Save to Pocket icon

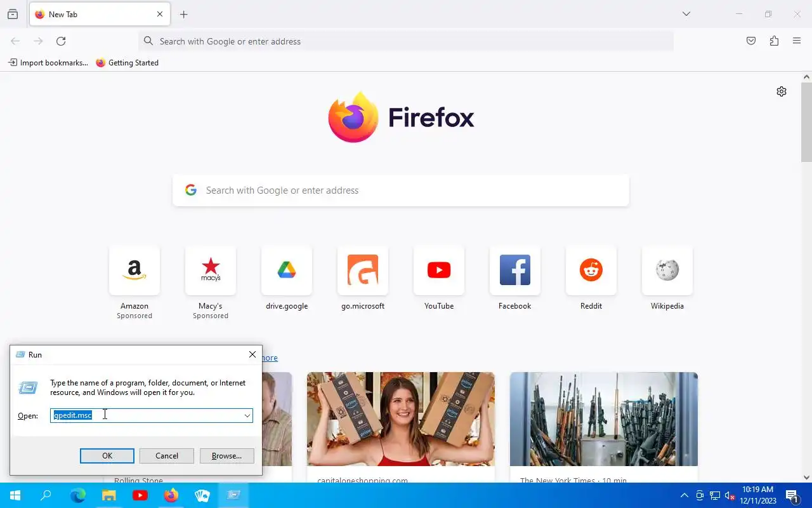(751, 41)
